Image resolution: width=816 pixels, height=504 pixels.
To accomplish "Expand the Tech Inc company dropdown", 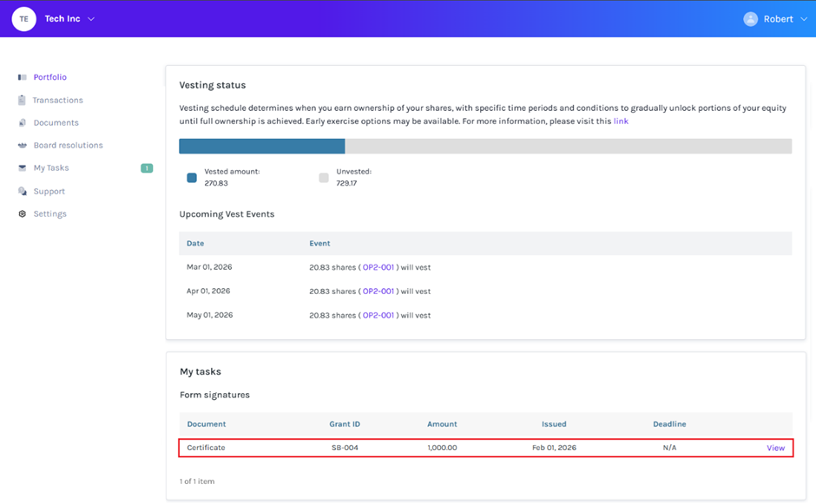I will tap(92, 19).
